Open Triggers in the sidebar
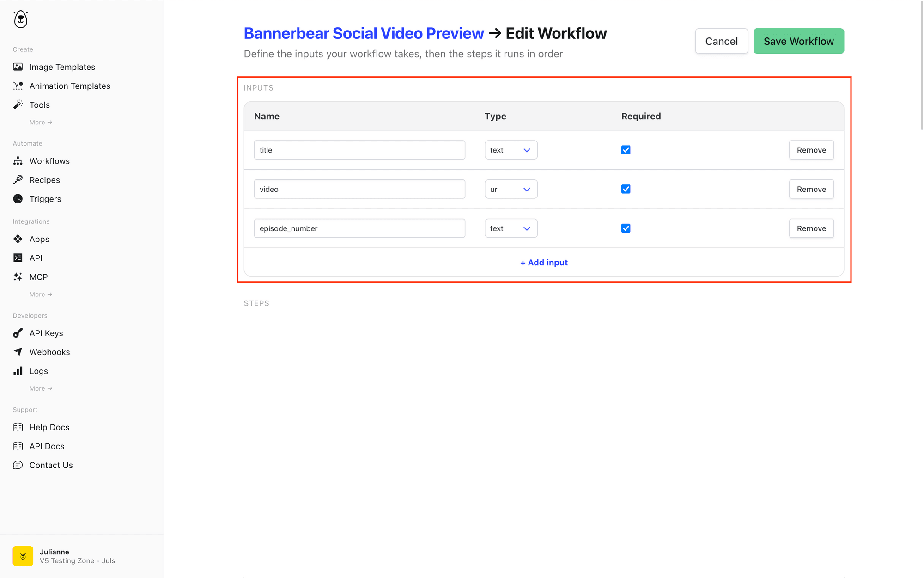 (x=45, y=199)
